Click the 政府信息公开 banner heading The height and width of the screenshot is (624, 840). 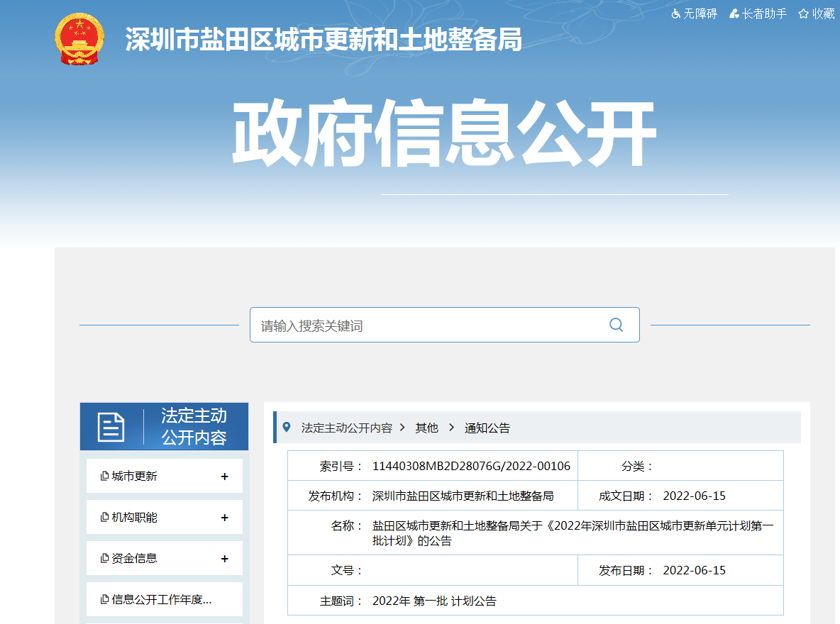[443, 135]
